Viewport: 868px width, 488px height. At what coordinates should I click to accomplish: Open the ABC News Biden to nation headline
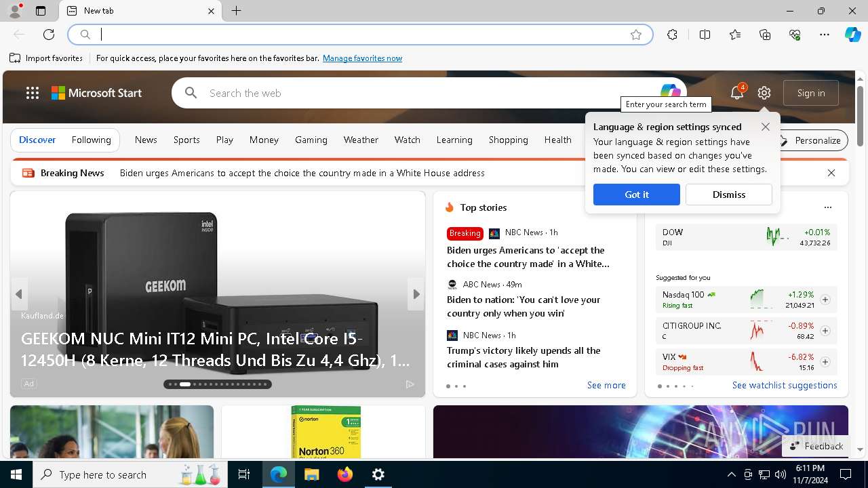click(524, 306)
